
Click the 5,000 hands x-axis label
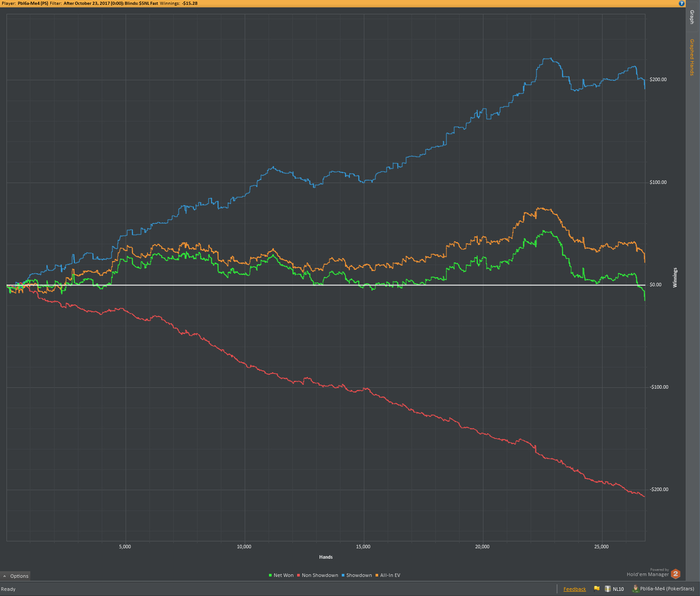click(x=125, y=546)
